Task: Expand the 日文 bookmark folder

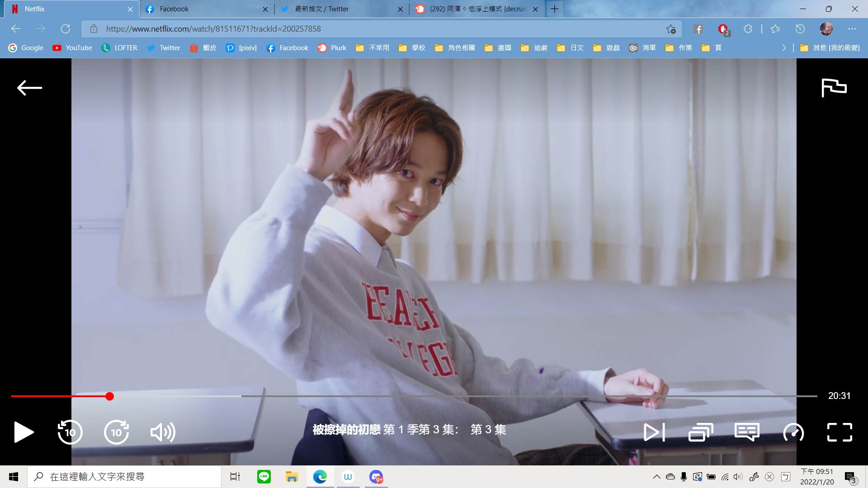Action: tap(570, 48)
